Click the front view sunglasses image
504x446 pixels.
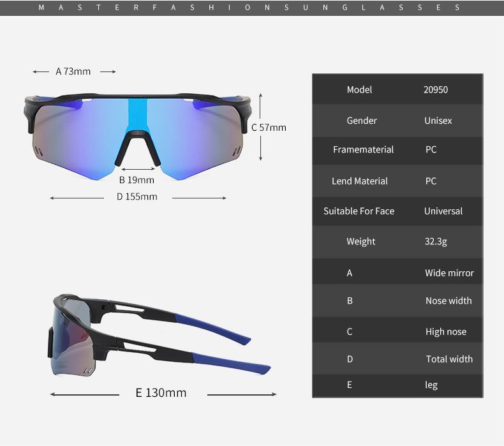click(138, 137)
